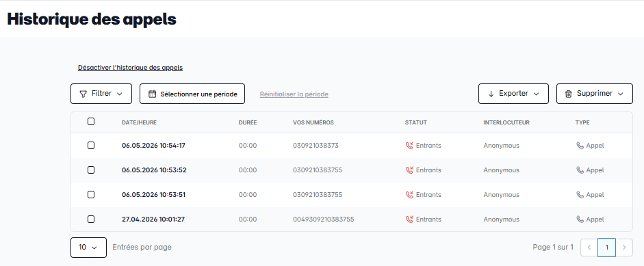
Task: Click Entrants status in 27.04.2026 row
Action: [428, 220]
